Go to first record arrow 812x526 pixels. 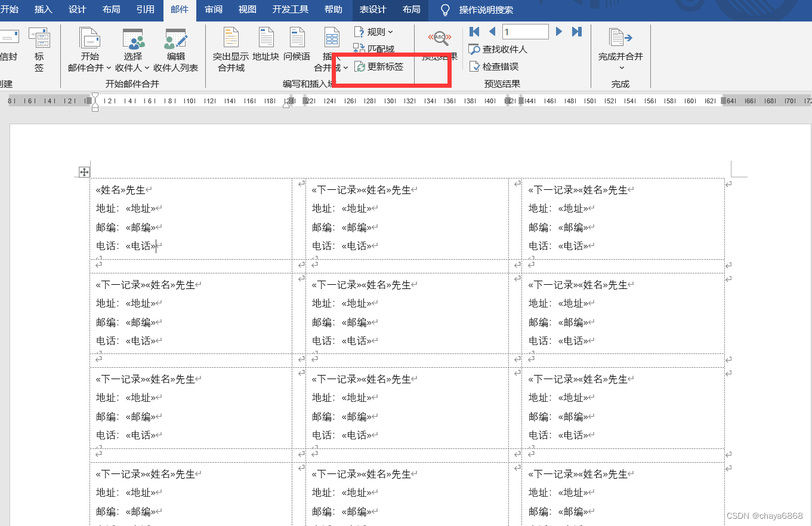pyautogui.click(x=474, y=32)
